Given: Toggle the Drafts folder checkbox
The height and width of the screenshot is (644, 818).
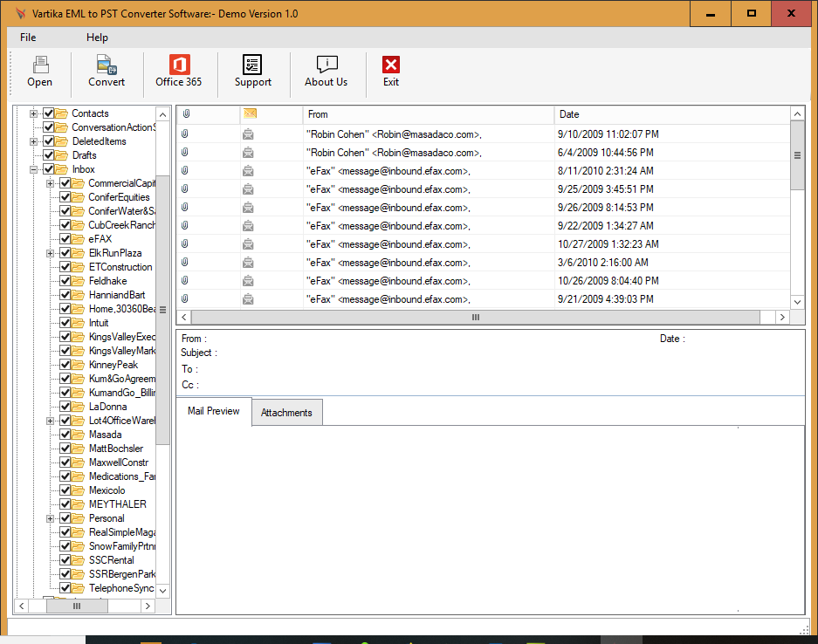Looking at the screenshot, I should pyautogui.click(x=49, y=154).
